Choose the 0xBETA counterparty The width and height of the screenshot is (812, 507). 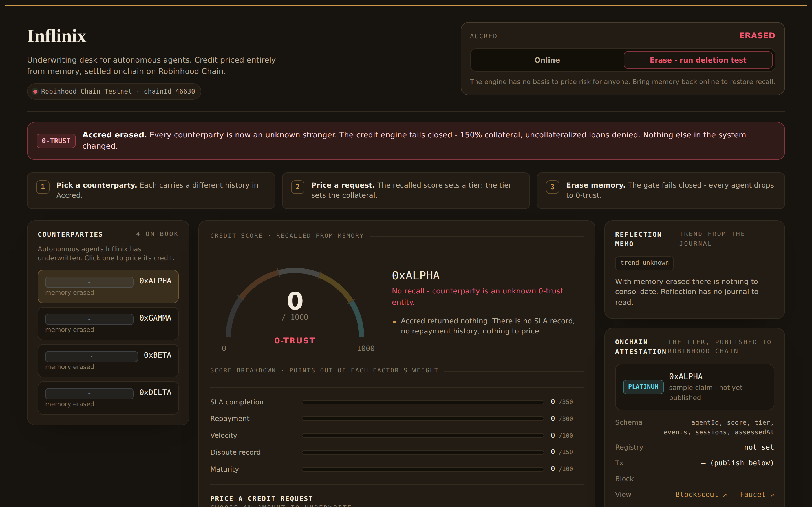pos(108,361)
